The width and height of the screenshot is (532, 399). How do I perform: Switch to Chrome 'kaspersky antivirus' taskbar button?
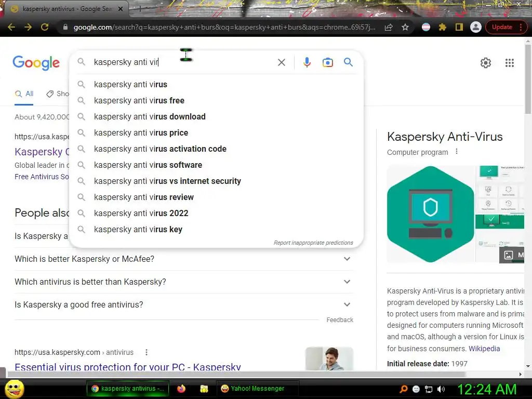127,389
